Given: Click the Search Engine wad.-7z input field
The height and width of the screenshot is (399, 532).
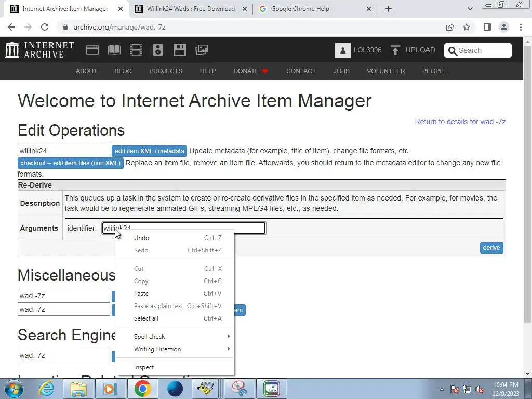Looking at the screenshot, I should click(x=64, y=355).
